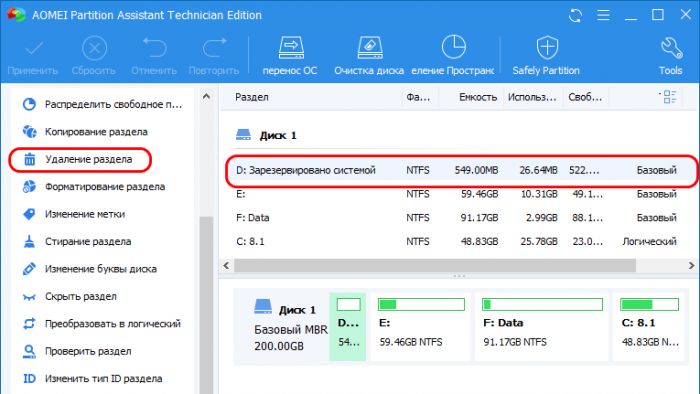Open the Очистка диска tool
700x394 pixels.
pos(369,48)
